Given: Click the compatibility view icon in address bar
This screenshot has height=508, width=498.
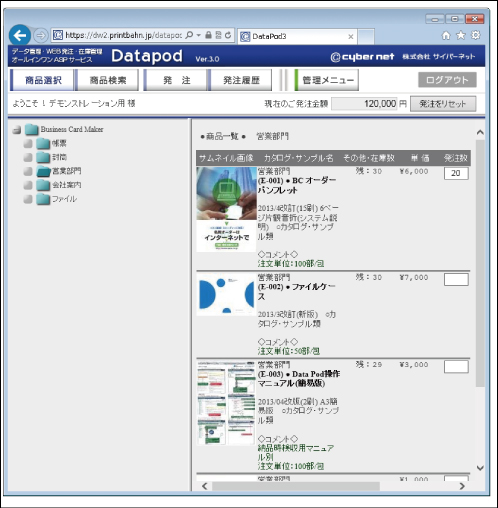Looking at the screenshot, I should point(218,35).
